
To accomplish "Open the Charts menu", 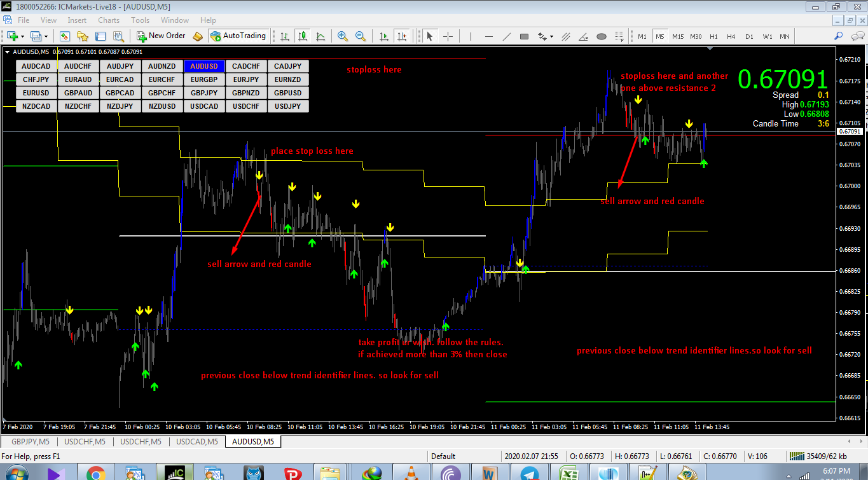I will point(109,20).
